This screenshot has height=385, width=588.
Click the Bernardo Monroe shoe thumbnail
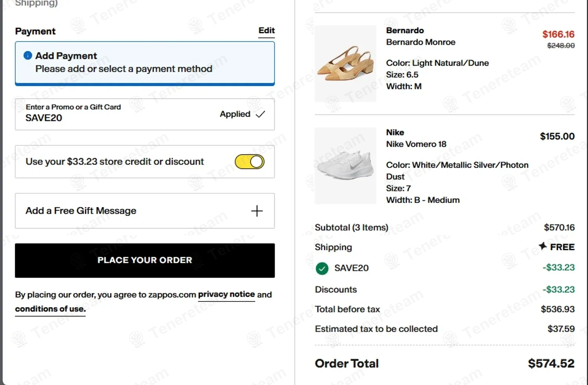point(345,64)
